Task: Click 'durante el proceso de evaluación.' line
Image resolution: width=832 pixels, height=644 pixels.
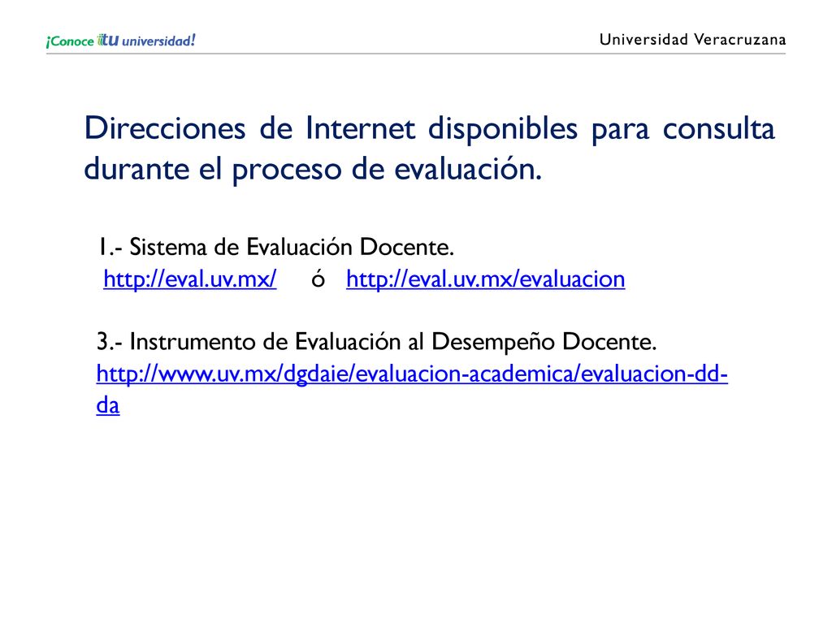Action: tap(313, 170)
